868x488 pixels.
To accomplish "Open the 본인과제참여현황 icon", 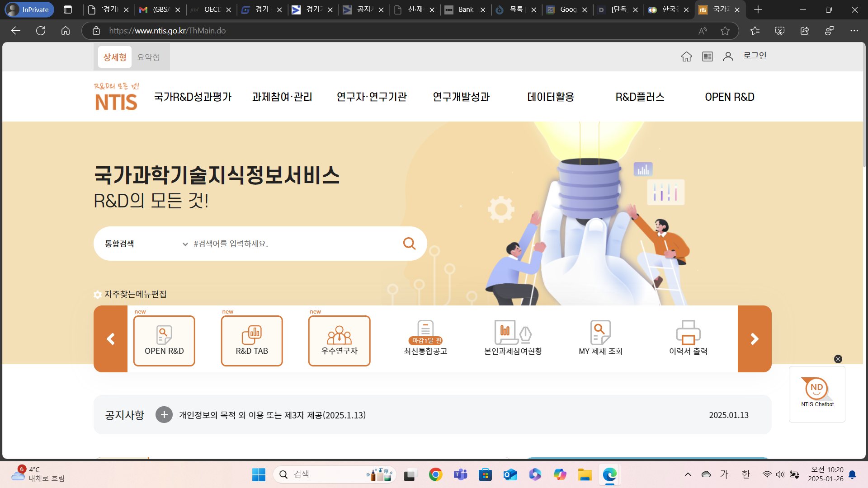I will point(513,333).
